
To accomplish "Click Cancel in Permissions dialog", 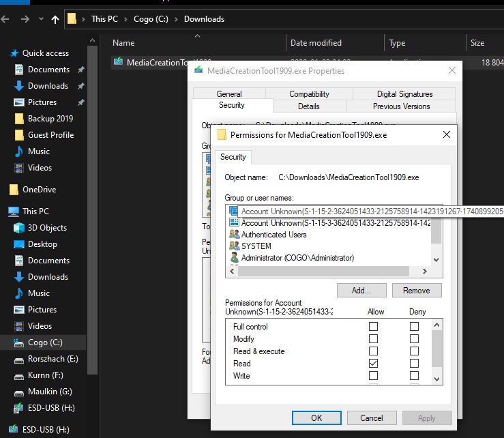I will pyautogui.click(x=372, y=418).
